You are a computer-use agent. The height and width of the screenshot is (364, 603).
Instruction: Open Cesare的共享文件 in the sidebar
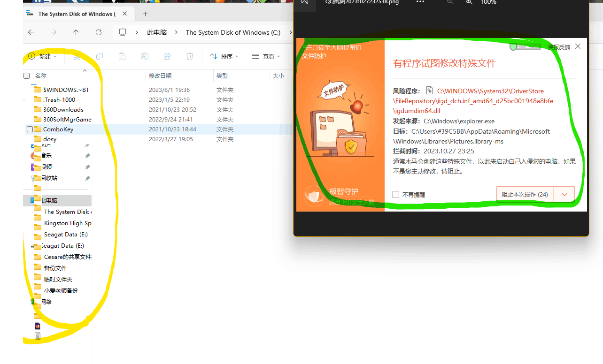pos(68,257)
